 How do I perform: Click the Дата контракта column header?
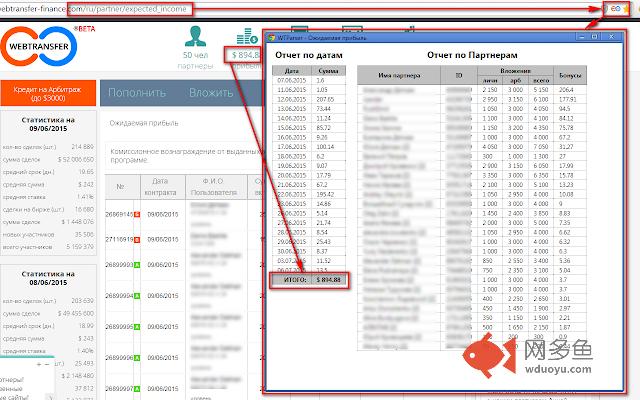(160, 187)
